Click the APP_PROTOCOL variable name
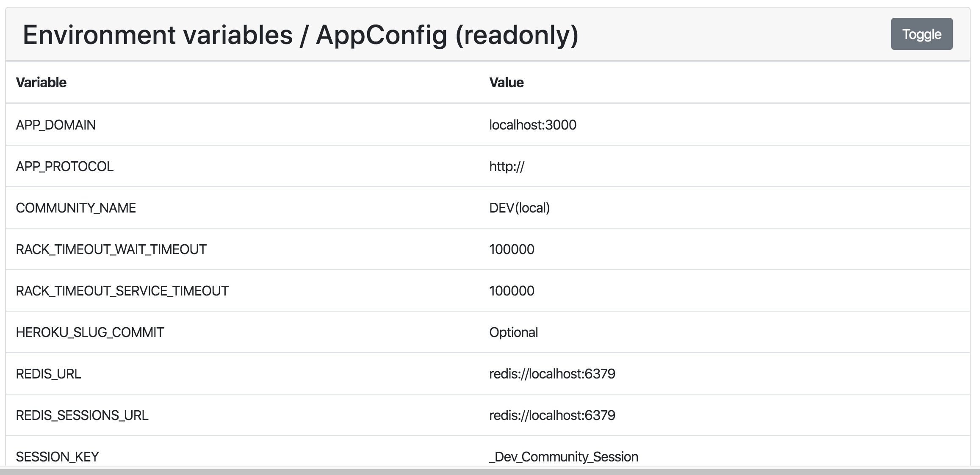Image resolution: width=980 pixels, height=475 pixels. pyautogui.click(x=65, y=166)
